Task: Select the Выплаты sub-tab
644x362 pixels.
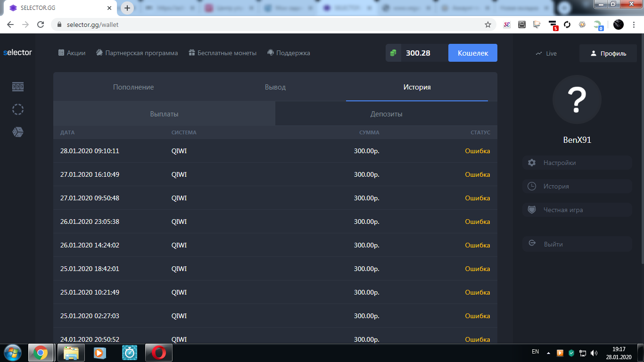Action: coord(164,114)
